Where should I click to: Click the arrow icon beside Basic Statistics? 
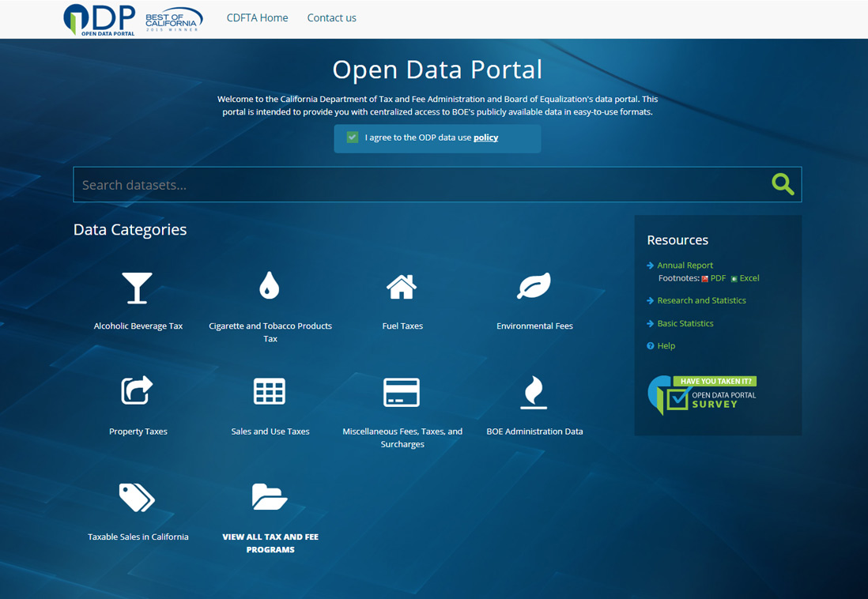[651, 323]
